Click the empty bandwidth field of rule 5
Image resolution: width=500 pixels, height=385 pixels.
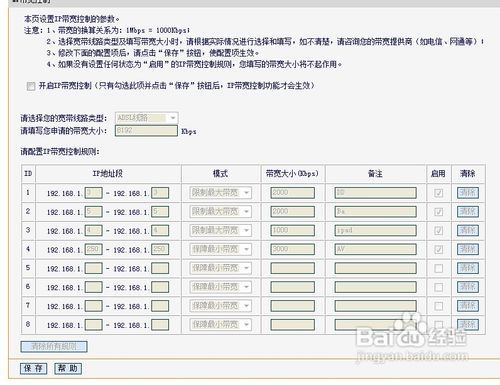coord(292,268)
